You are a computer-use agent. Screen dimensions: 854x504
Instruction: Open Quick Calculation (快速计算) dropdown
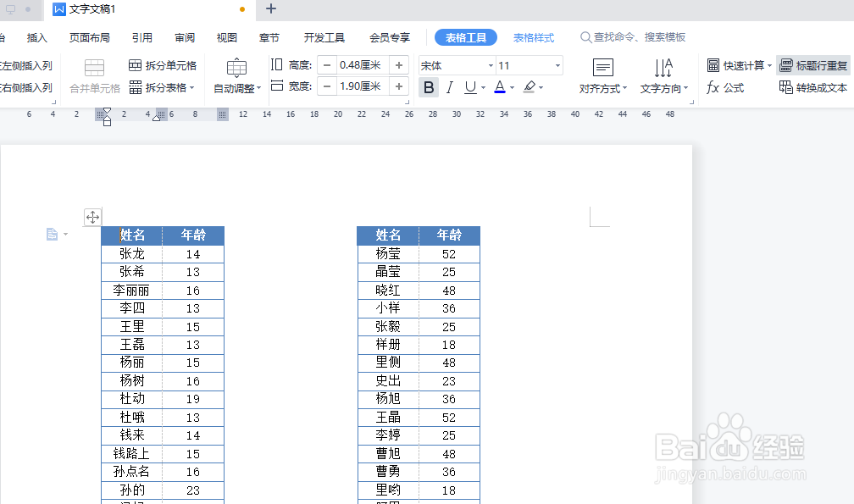738,64
